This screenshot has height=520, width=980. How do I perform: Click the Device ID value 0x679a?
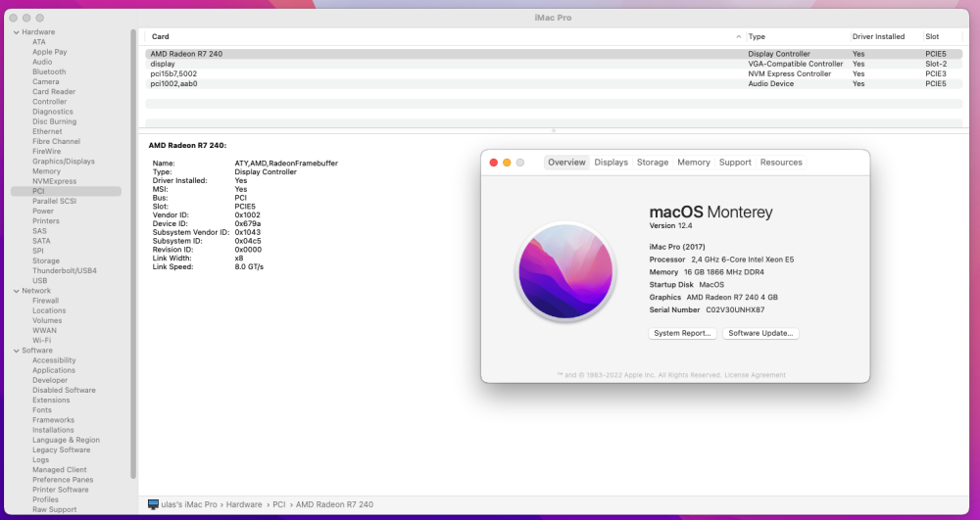(248, 223)
